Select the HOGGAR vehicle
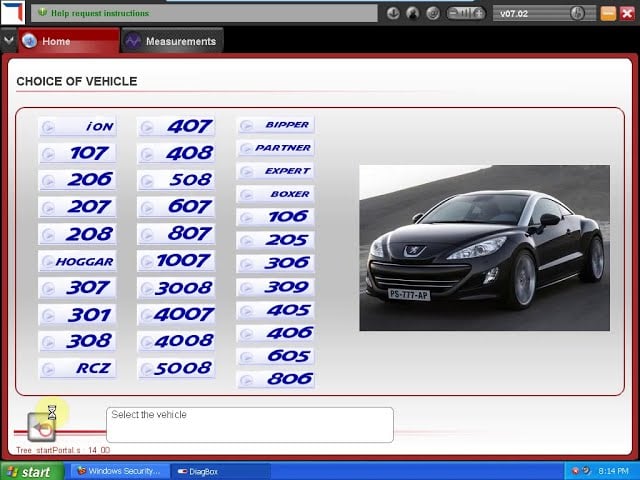 (78, 261)
